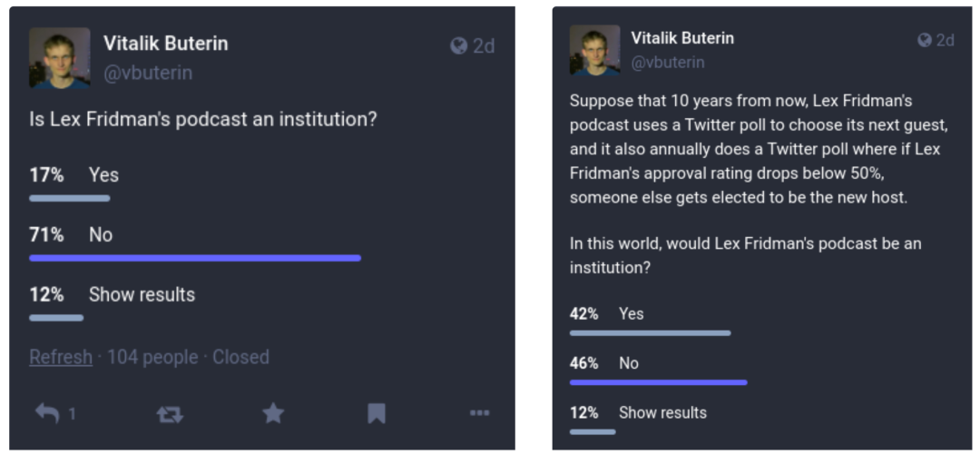
Task: Refresh the left poll results
Action: pos(61,357)
